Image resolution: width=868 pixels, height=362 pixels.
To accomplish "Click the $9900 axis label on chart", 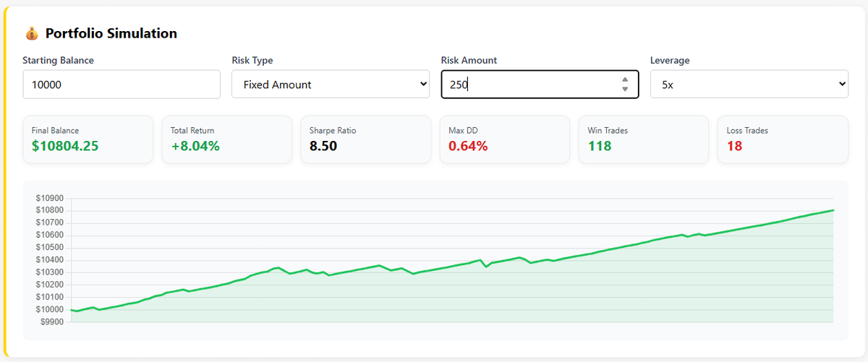I will [51, 322].
